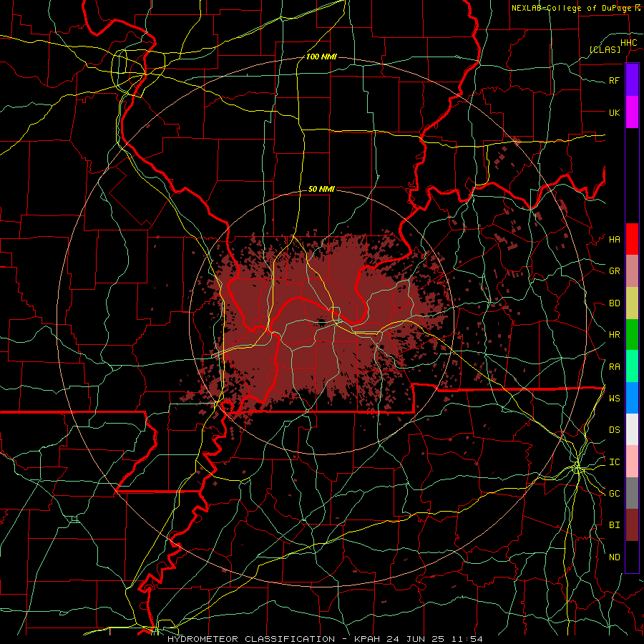Image resolution: width=644 pixels, height=644 pixels.
Task: Click the "IC" legend label
Action: [x=614, y=462]
